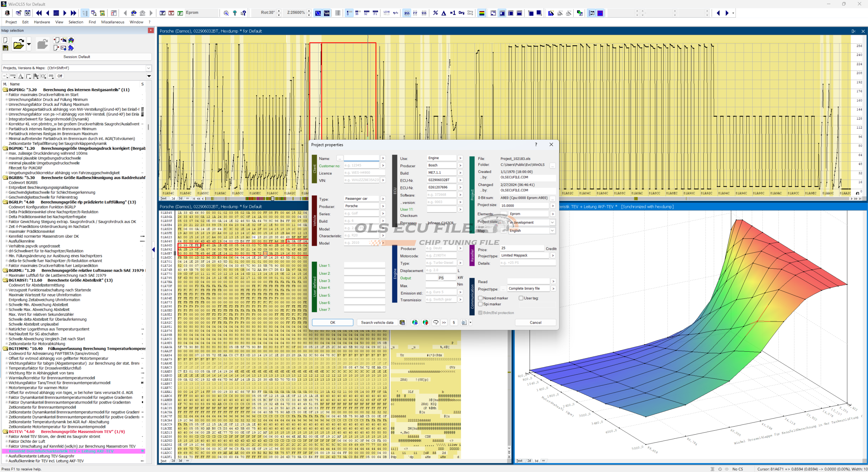The width and height of the screenshot is (868, 472).
Task: Increase the Z:25600% zoom spinner
Action: tap(309, 11)
